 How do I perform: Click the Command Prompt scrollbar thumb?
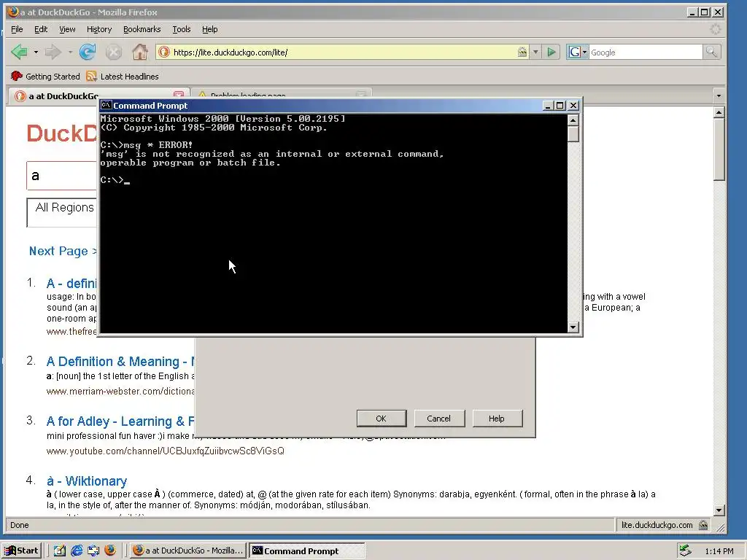[573, 134]
